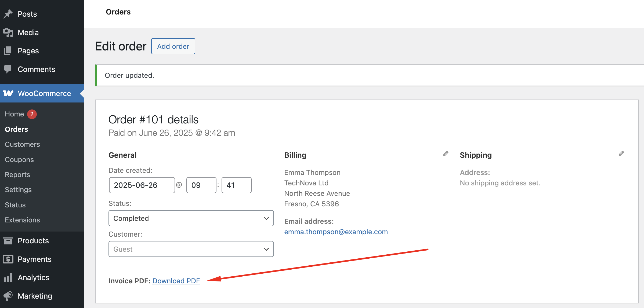Click the Add order button

173,46
